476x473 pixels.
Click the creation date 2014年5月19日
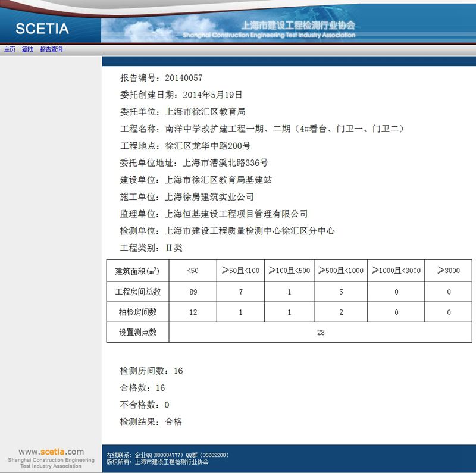pos(212,95)
